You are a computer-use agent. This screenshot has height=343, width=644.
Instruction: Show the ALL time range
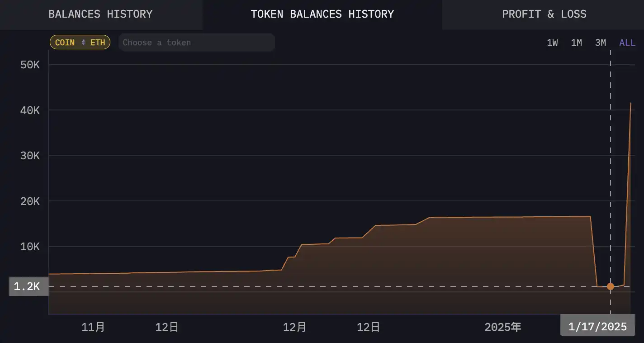(627, 43)
